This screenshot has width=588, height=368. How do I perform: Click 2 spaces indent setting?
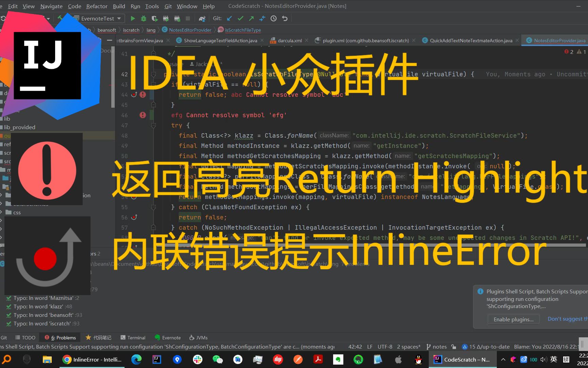tap(409, 347)
